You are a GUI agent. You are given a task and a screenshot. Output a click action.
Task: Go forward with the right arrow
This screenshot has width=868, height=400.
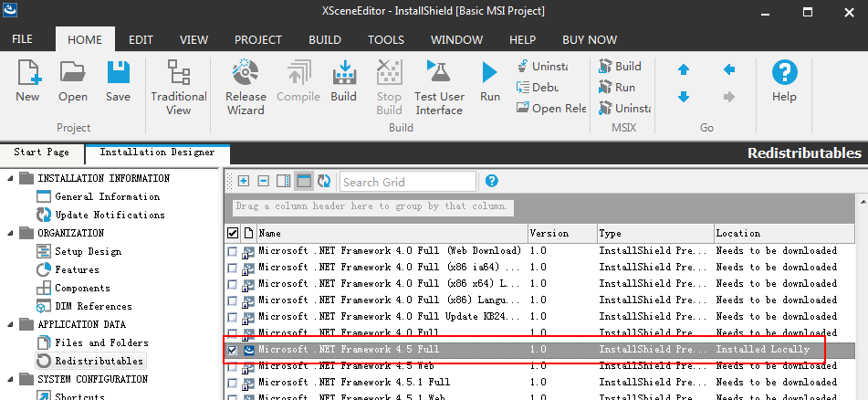tap(729, 98)
